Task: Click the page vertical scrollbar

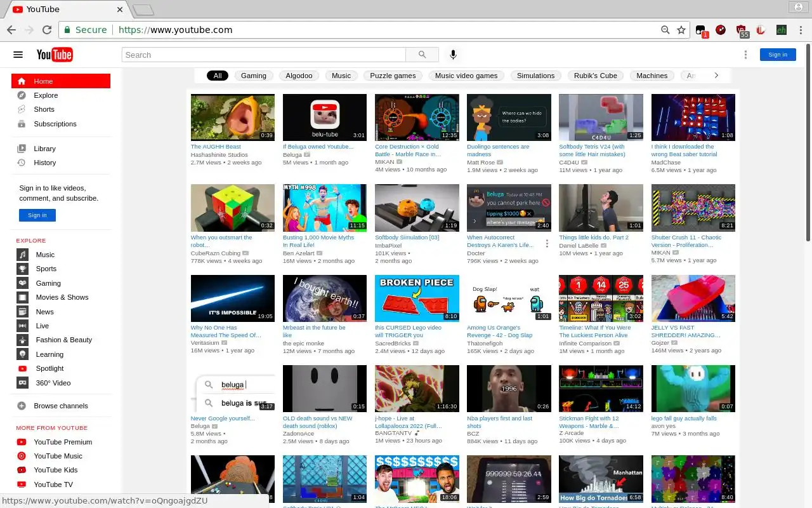Action: pos(808,143)
